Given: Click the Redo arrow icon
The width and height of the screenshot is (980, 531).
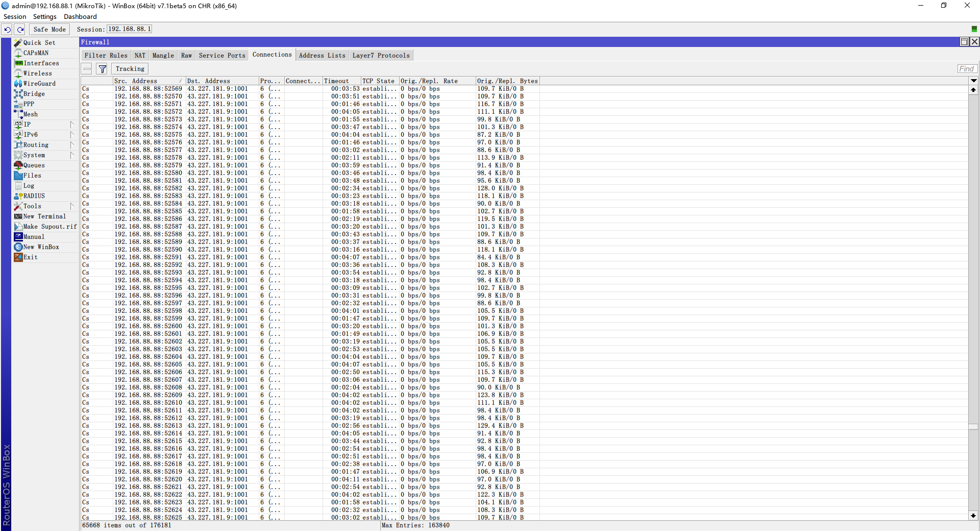Looking at the screenshot, I should [x=20, y=30].
